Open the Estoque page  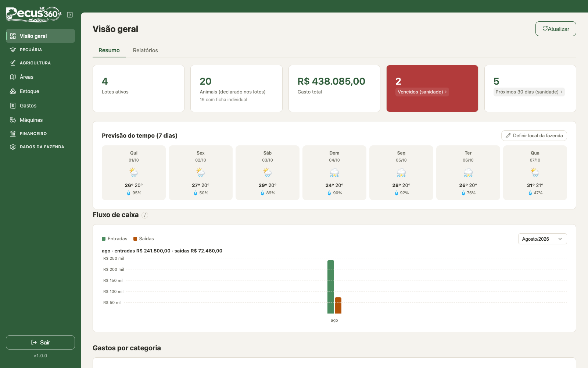tap(40, 91)
